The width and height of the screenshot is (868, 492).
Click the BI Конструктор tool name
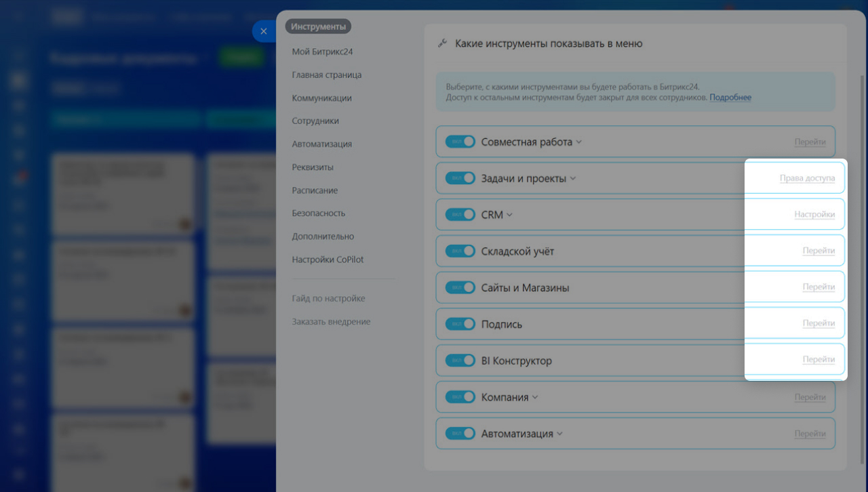tap(516, 361)
